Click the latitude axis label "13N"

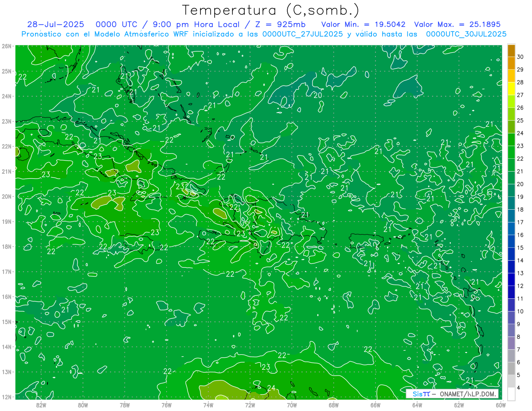[x=7, y=372]
